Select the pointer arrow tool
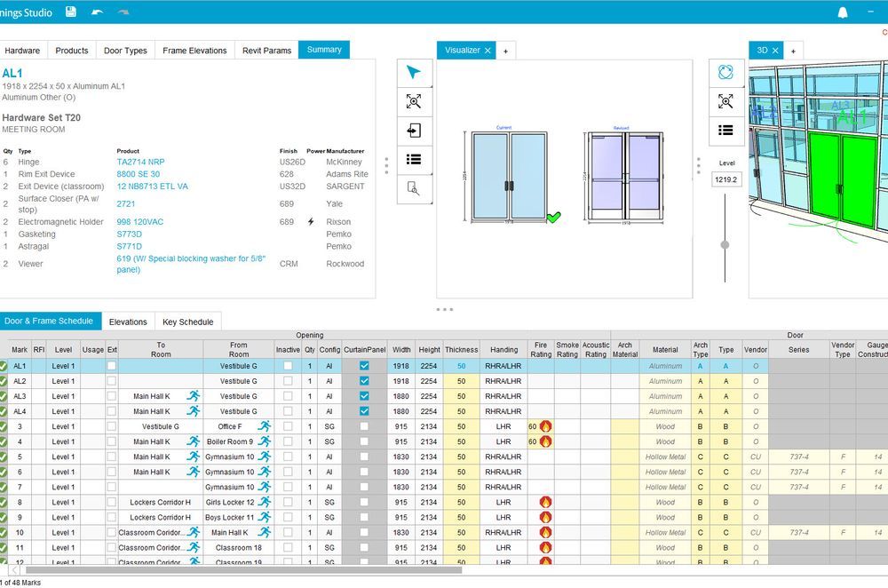Screen dimensions: 888x588 [414, 73]
